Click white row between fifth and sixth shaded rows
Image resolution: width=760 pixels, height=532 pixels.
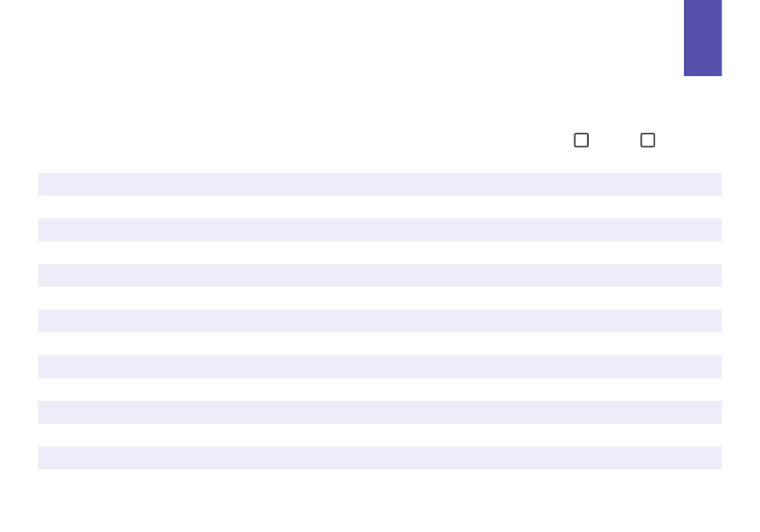379,390
